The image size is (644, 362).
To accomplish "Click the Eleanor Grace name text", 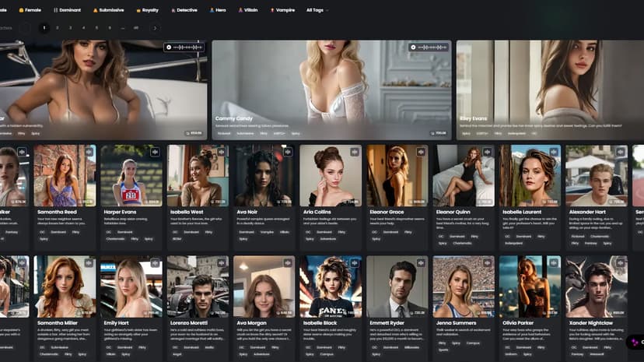I will click(387, 212).
